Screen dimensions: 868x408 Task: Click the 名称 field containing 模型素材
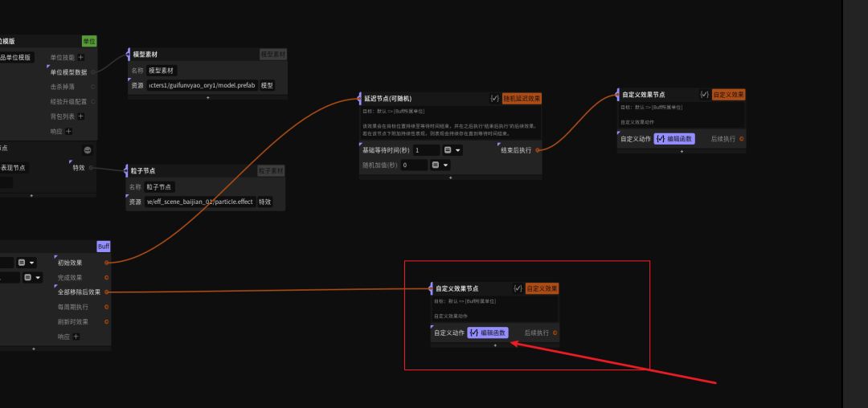pyautogui.click(x=162, y=71)
